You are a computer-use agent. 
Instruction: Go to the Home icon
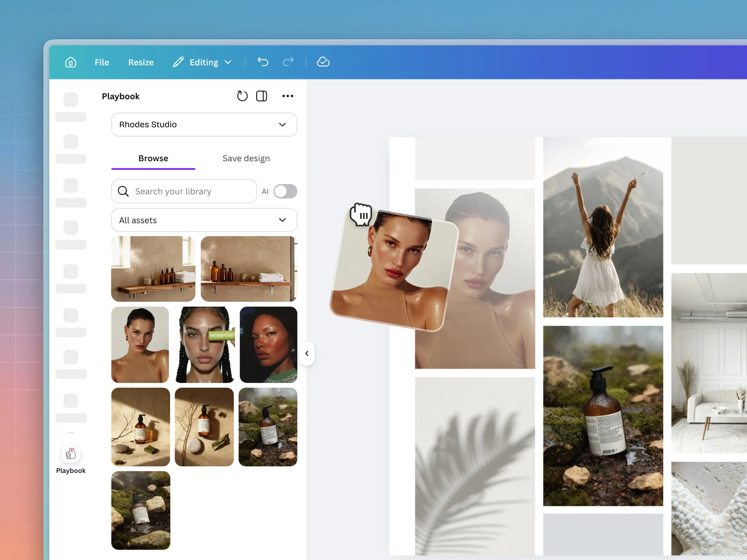[71, 62]
